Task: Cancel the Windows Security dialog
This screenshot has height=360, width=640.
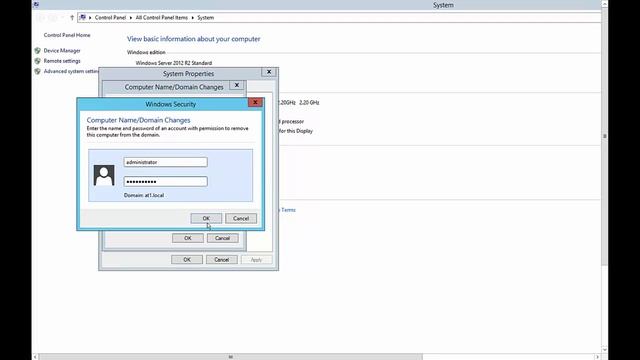Action: (241, 218)
